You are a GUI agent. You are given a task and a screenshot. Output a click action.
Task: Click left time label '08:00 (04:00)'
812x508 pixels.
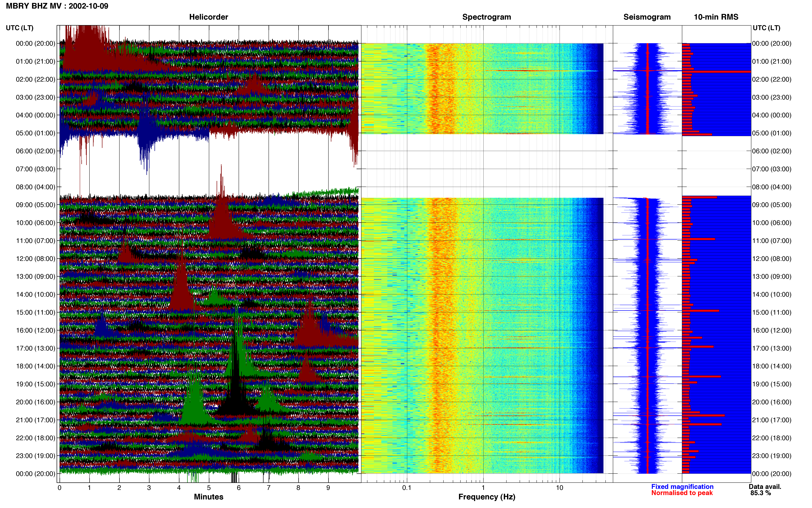pyautogui.click(x=36, y=187)
